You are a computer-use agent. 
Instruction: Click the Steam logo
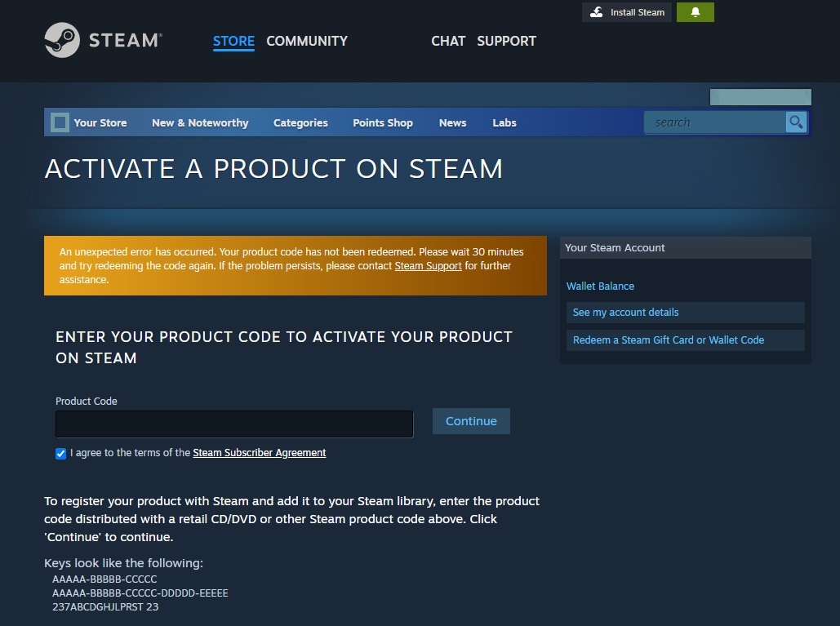101,39
